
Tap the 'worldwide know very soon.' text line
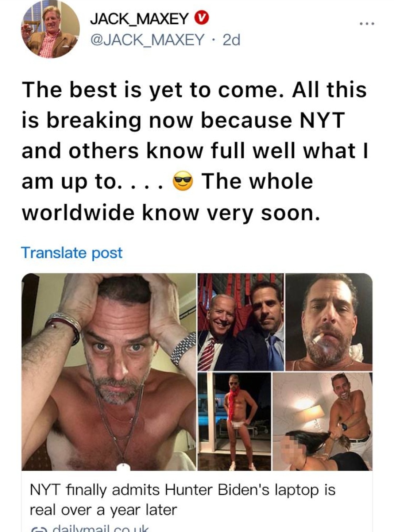tap(171, 213)
